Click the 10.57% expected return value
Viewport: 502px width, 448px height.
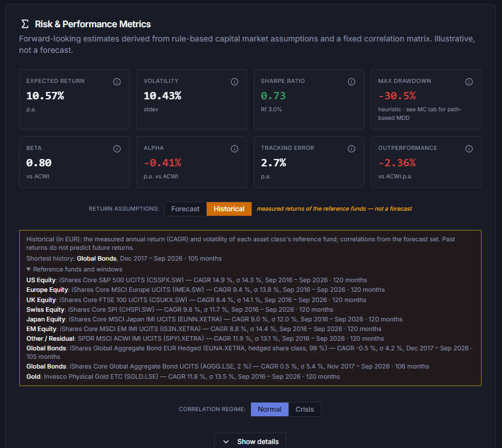[x=45, y=96]
